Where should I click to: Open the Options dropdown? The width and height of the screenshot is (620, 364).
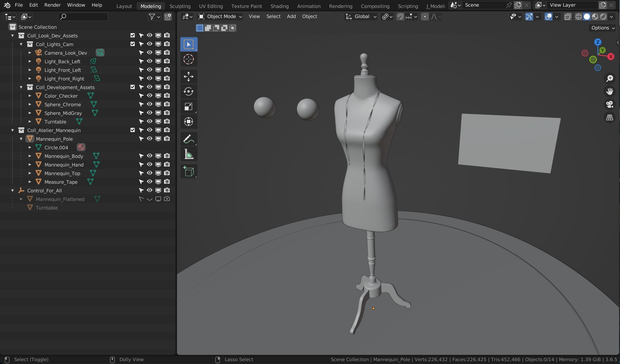[x=603, y=28]
